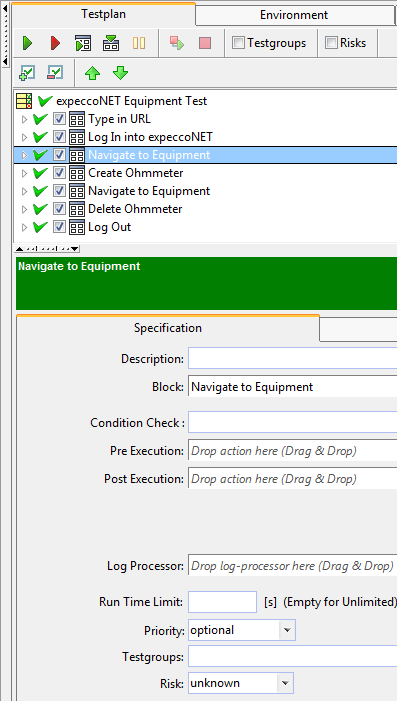The image size is (397, 701).
Task: Select the expeccoNET Equipment Test root
Action: pyautogui.click(x=131, y=101)
